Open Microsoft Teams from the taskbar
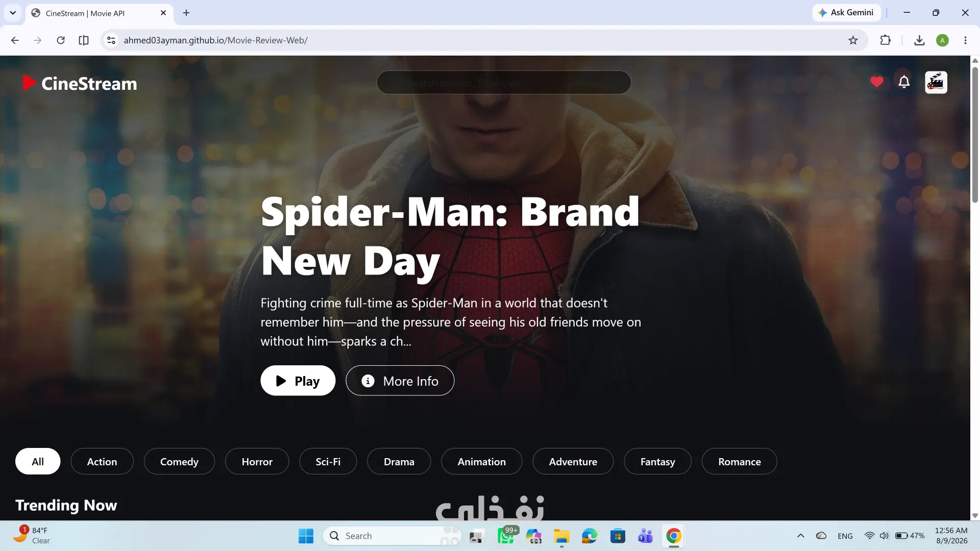 tap(646, 536)
